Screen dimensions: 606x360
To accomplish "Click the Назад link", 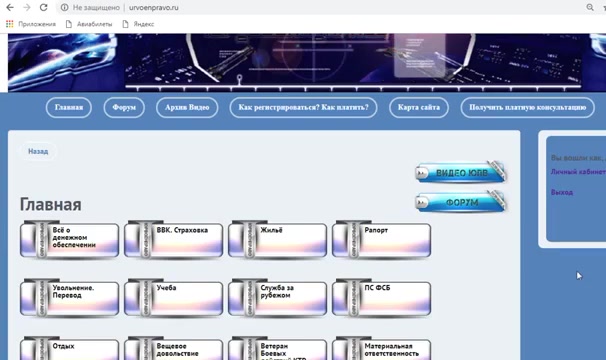I will pyautogui.click(x=38, y=151).
